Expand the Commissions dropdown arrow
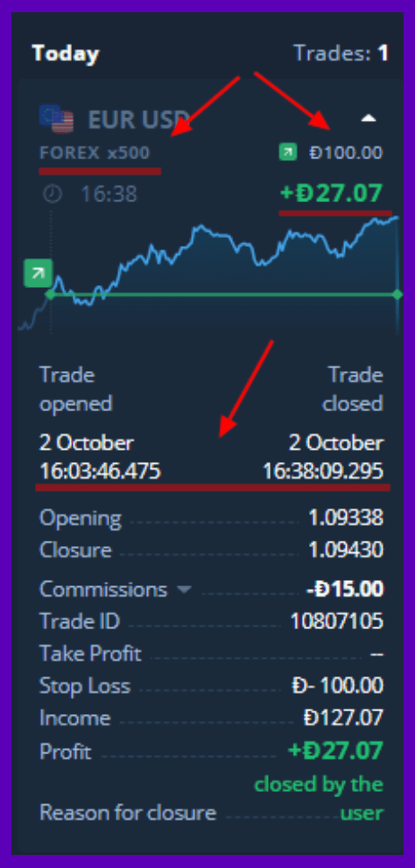 (184, 590)
